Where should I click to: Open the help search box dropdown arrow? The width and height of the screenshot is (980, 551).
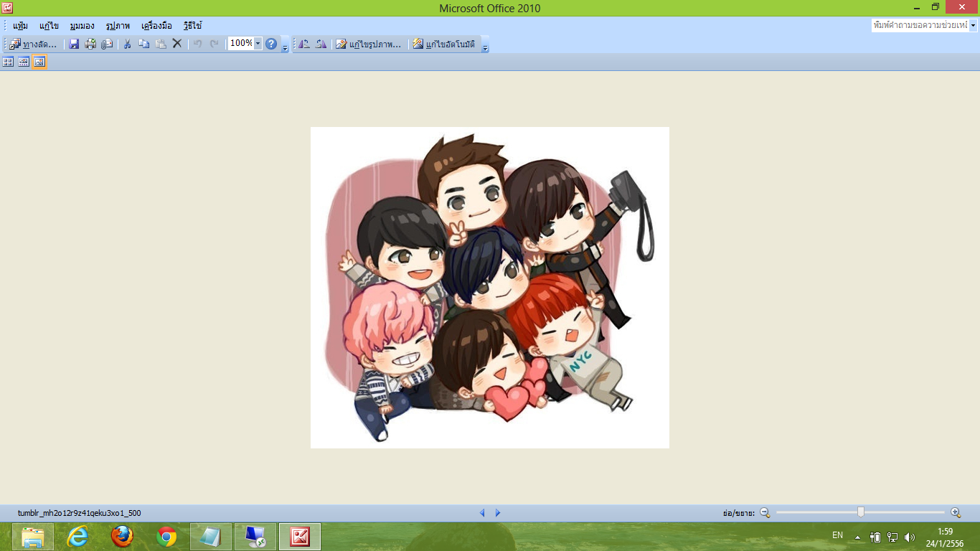974,26
